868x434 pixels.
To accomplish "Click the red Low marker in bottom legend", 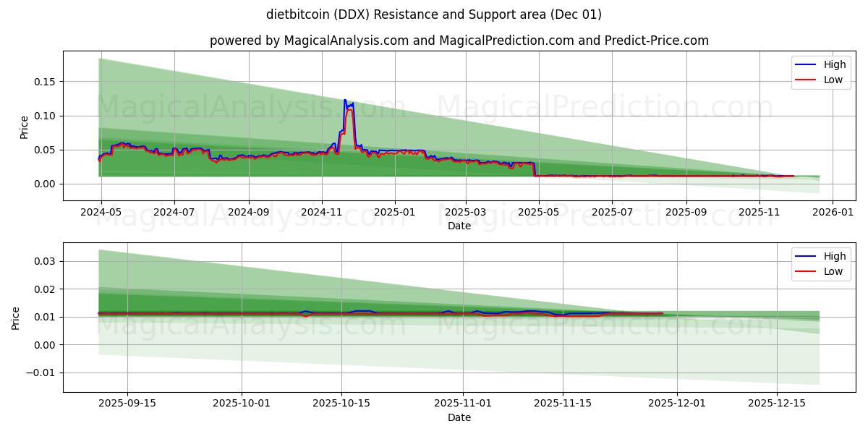I will (805, 271).
